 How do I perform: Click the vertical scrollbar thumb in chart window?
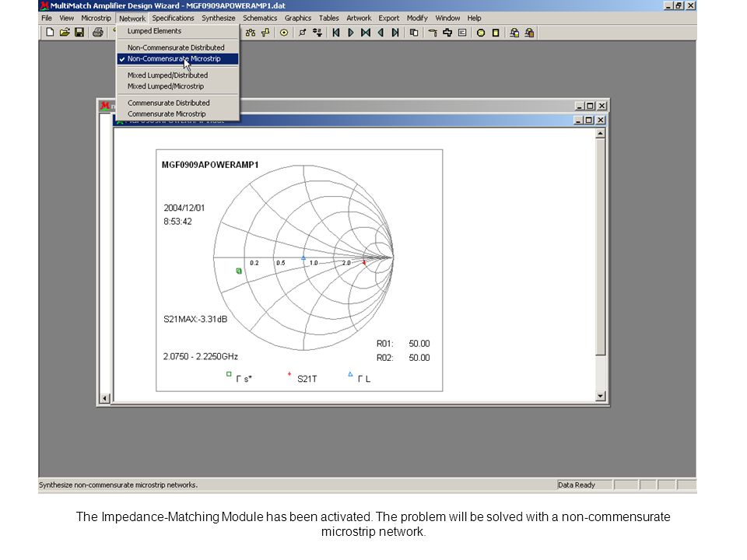tap(600, 247)
